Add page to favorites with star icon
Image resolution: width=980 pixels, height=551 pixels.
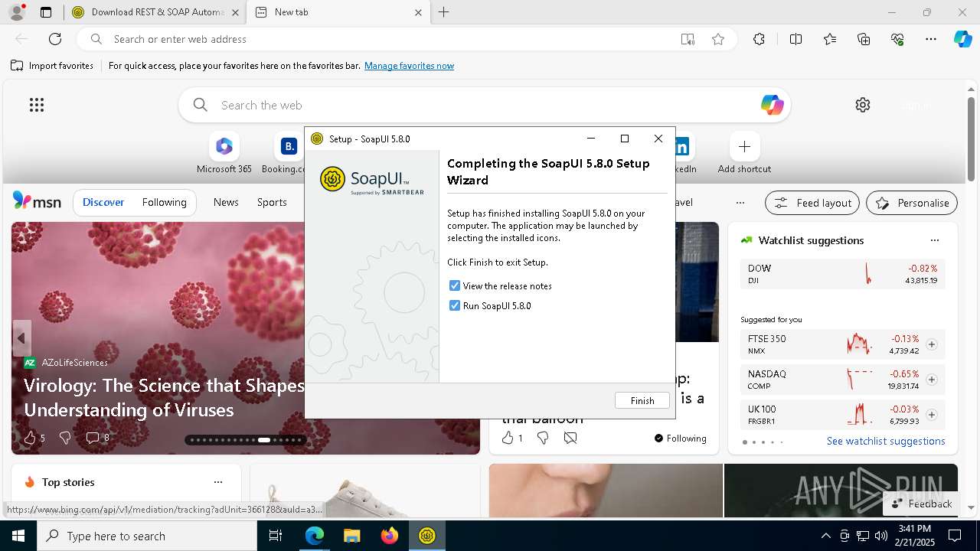[718, 39]
